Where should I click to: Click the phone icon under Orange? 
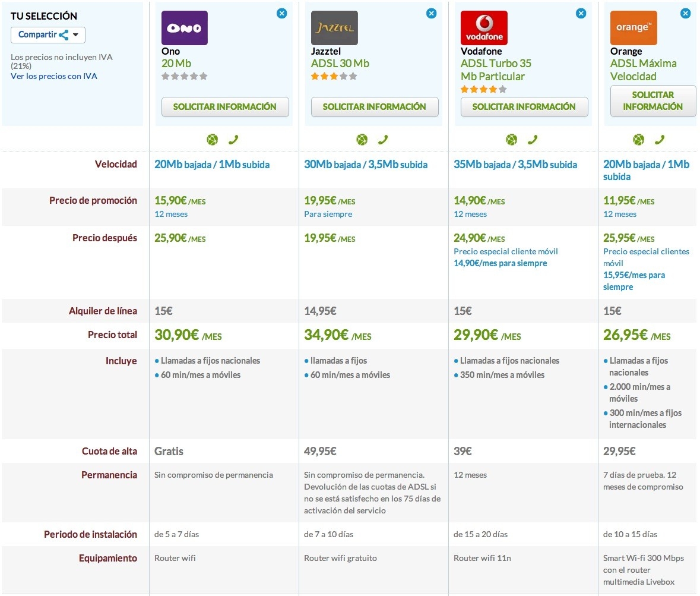[660, 140]
